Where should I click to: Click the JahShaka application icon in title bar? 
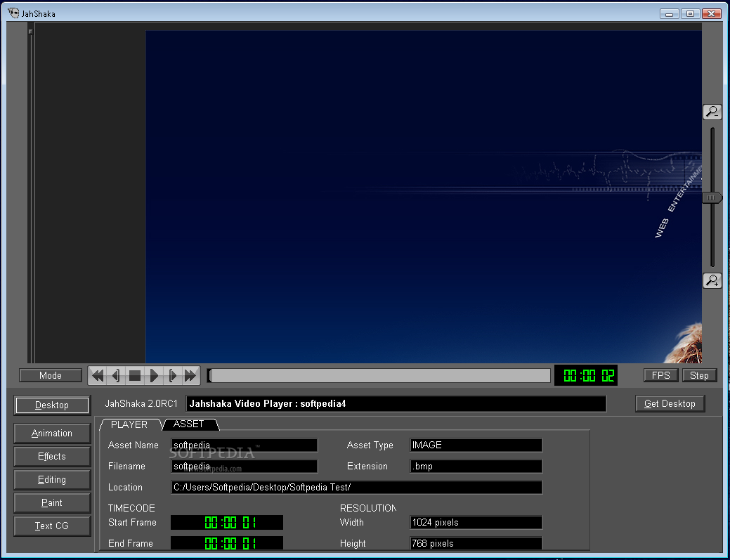13,13
